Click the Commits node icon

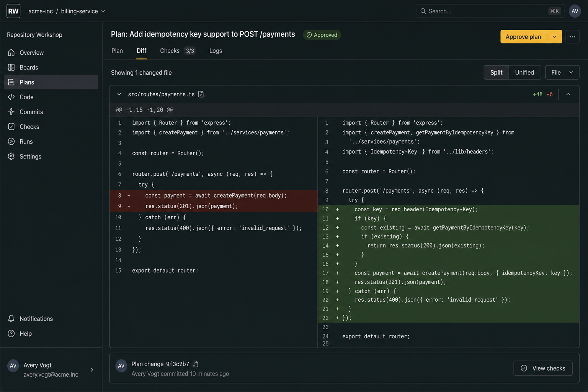(11, 112)
